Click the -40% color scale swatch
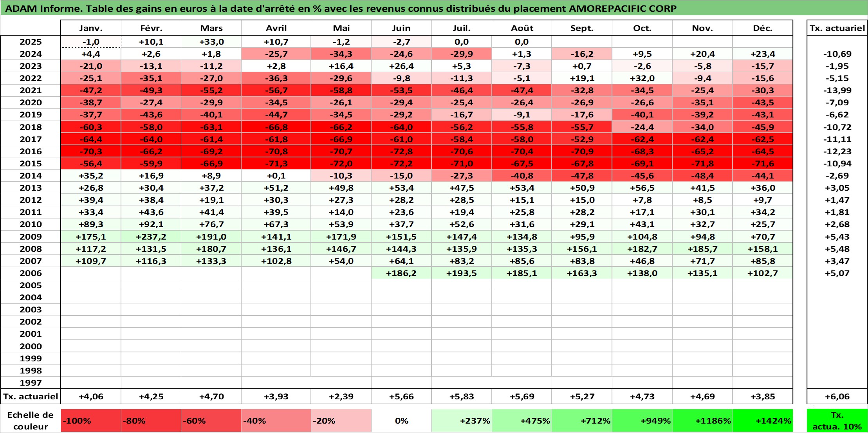The width and height of the screenshot is (868, 433). (x=276, y=421)
